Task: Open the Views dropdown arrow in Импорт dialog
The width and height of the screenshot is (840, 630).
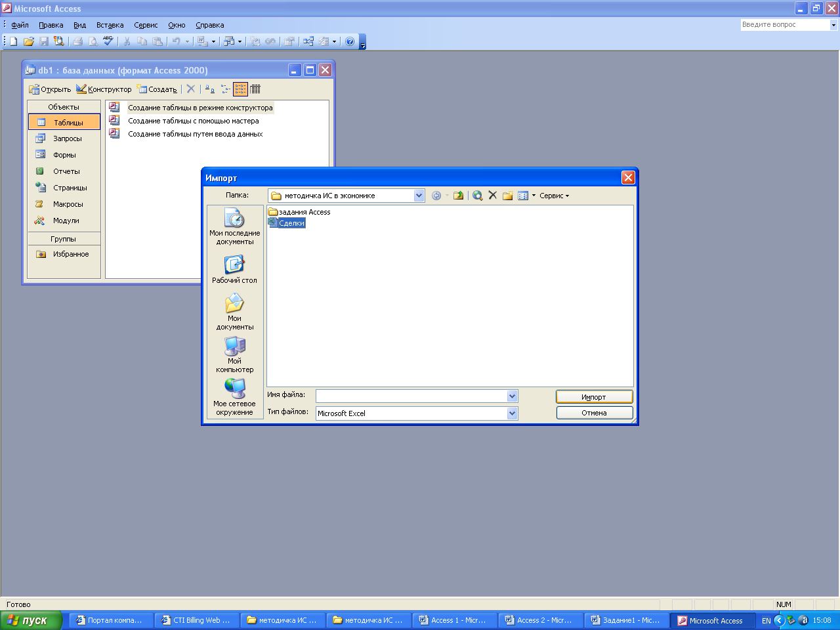Action: click(534, 196)
